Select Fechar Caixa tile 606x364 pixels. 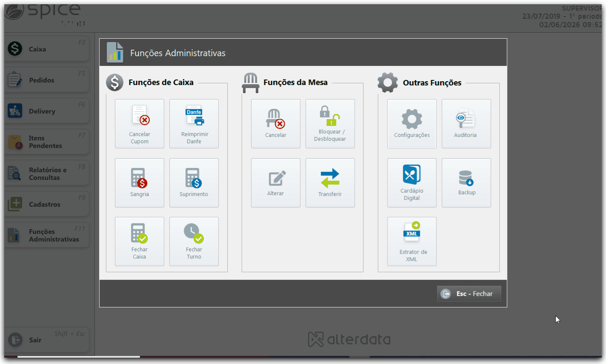click(x=140, y=242)
